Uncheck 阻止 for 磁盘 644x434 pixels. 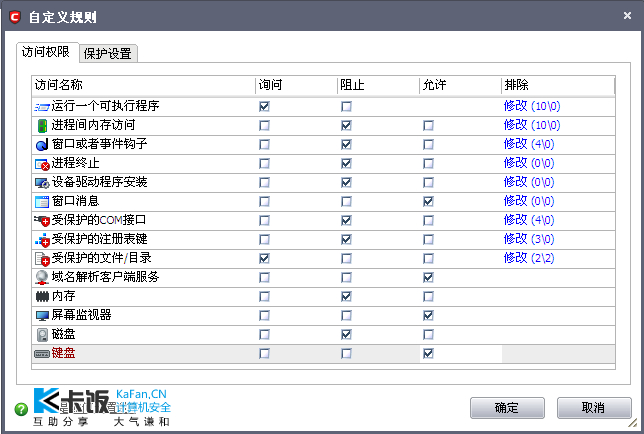[x=346, y=335]
